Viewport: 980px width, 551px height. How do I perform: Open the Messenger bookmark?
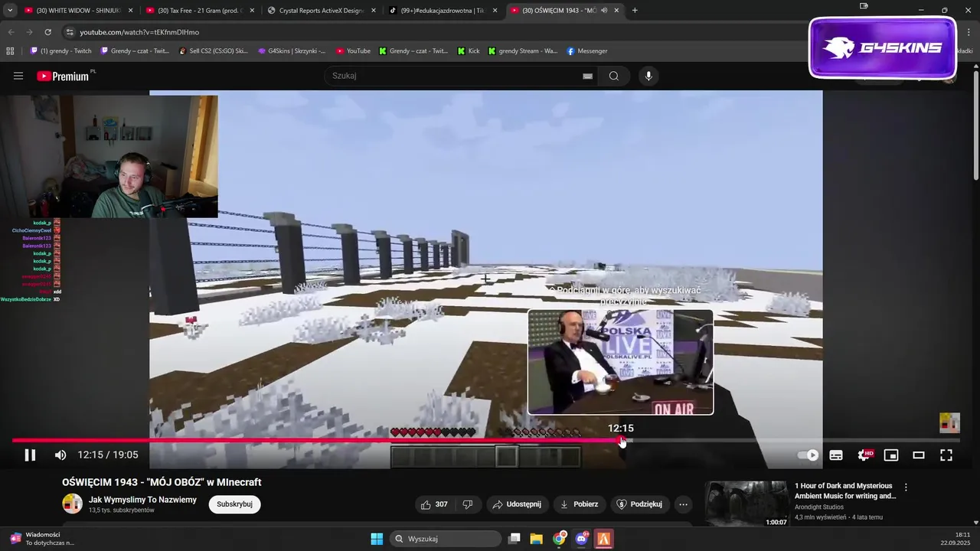click(587, 51)
